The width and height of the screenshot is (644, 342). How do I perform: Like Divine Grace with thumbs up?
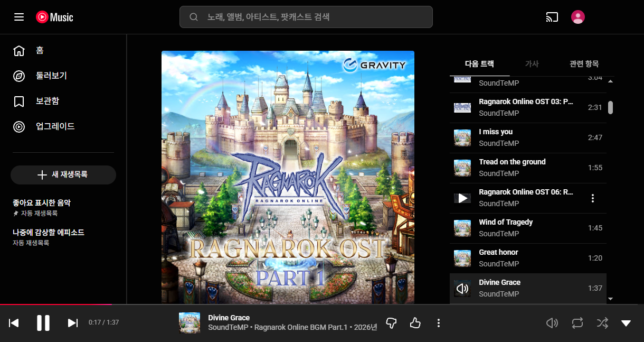[415, 323]
